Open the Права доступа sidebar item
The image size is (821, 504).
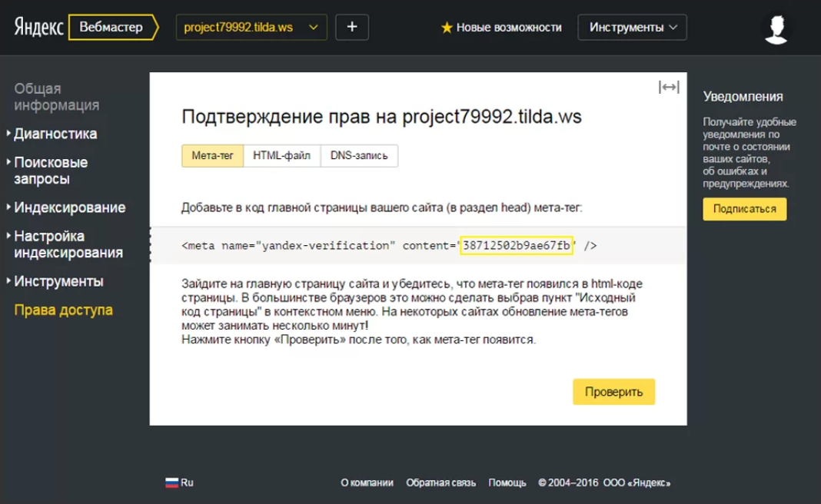pos(64,310)
